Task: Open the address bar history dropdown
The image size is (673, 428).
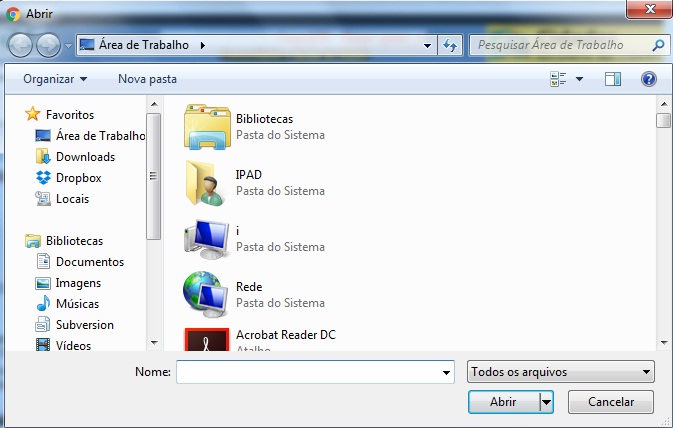Action: (x=427, y=45)
